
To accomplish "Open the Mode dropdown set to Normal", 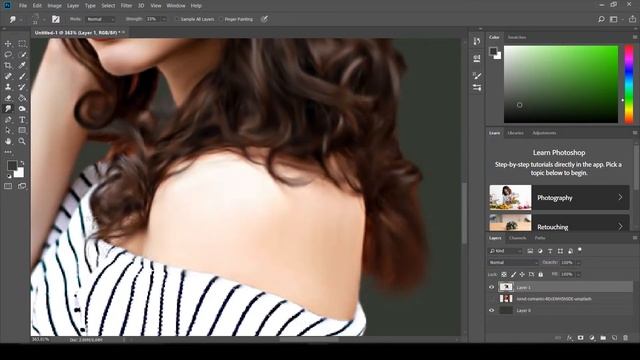I will click(100, 19).
